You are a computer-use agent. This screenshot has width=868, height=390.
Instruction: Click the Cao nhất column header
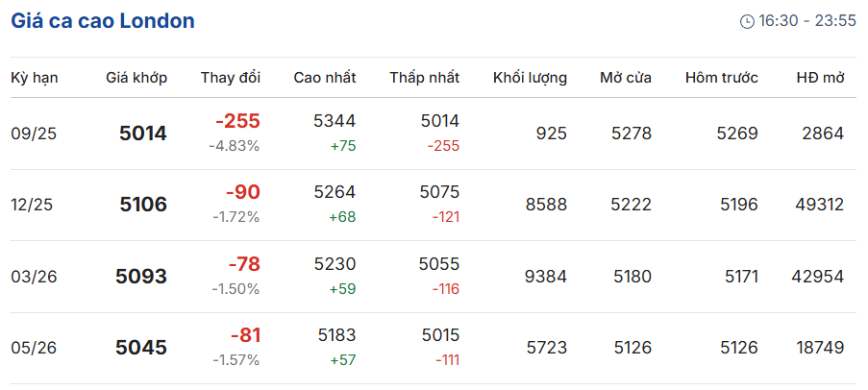point(325,78)
